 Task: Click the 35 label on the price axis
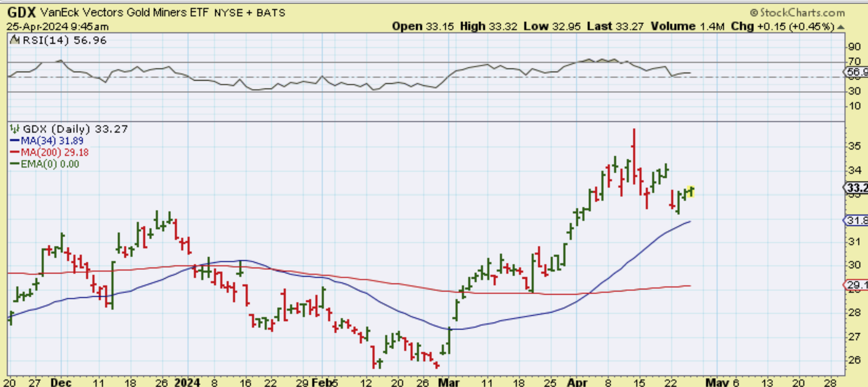(854, 146)
